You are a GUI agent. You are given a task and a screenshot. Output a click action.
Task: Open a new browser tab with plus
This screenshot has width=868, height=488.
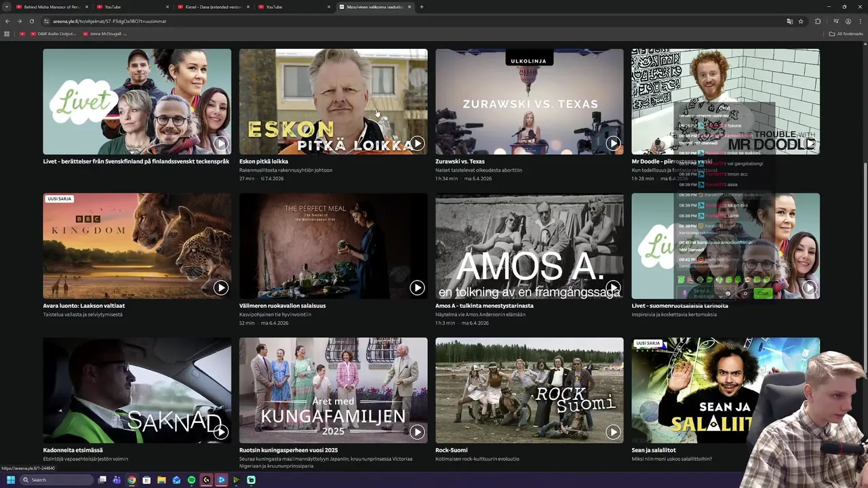[x=422, y=7]
